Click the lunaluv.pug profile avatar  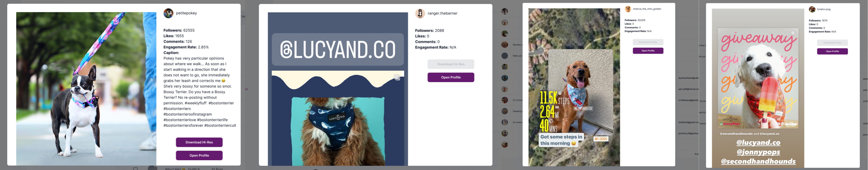(812, 9)
